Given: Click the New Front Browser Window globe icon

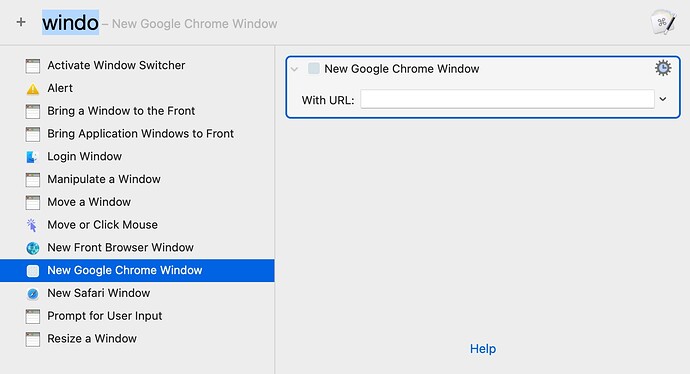Looking at the screenshot, I should point(33,248).
